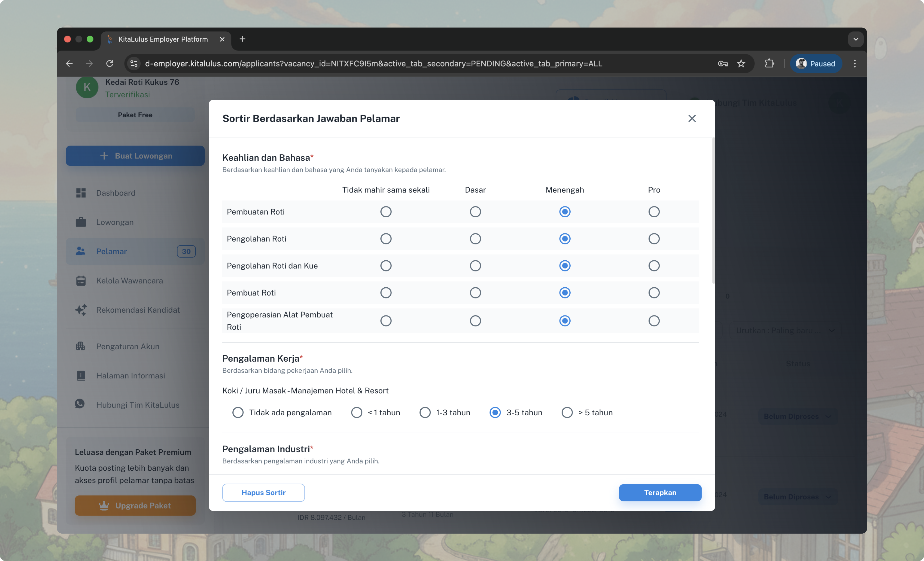Open the Chrome three-dot menu
Image resolution: width=924 pixels, height=561 pixels.
855,64
